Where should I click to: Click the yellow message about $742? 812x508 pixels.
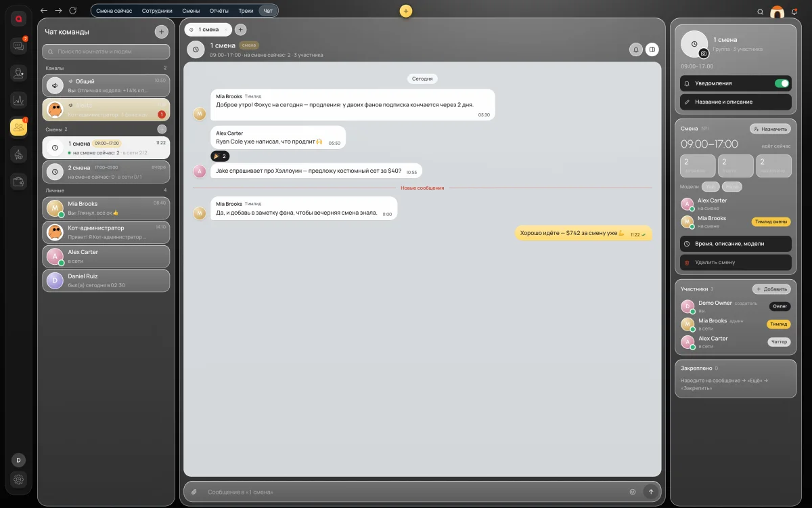(583, 233)
